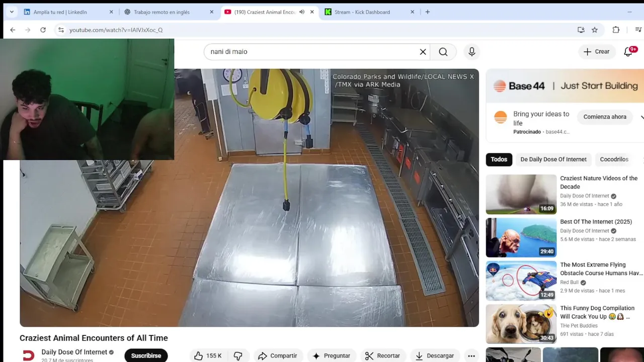Open site information icon in address bar

(61, 30)
